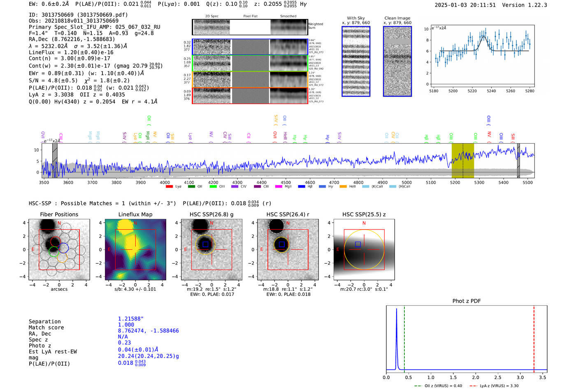Open the HSC SSP(26.8) g cutout
This screenshot has width=576, height=392.
211,249
